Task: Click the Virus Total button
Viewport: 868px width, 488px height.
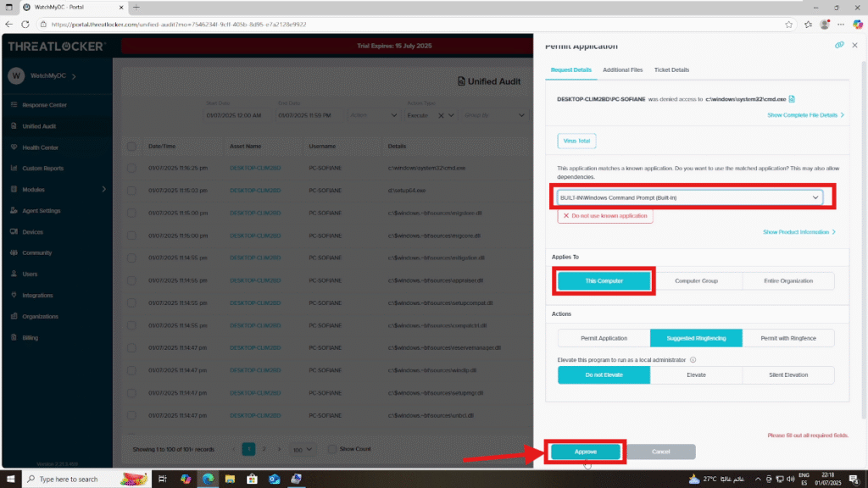Action: click(x=576, y=141)
